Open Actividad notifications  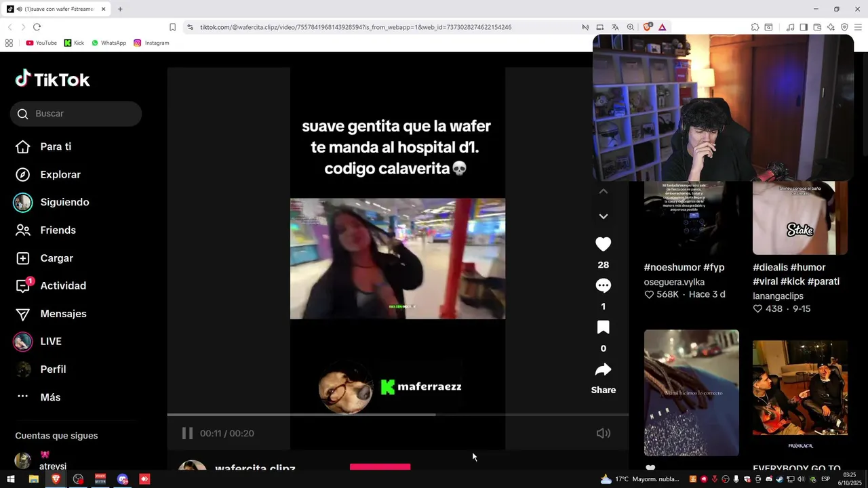click(62, 286)
